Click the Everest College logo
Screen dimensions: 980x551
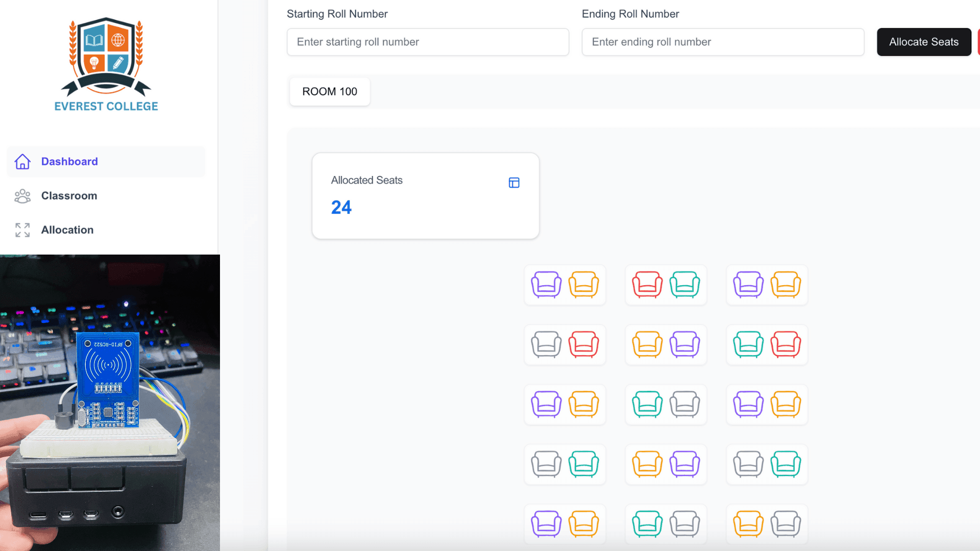pyautogui.click(x=106, y=64)
